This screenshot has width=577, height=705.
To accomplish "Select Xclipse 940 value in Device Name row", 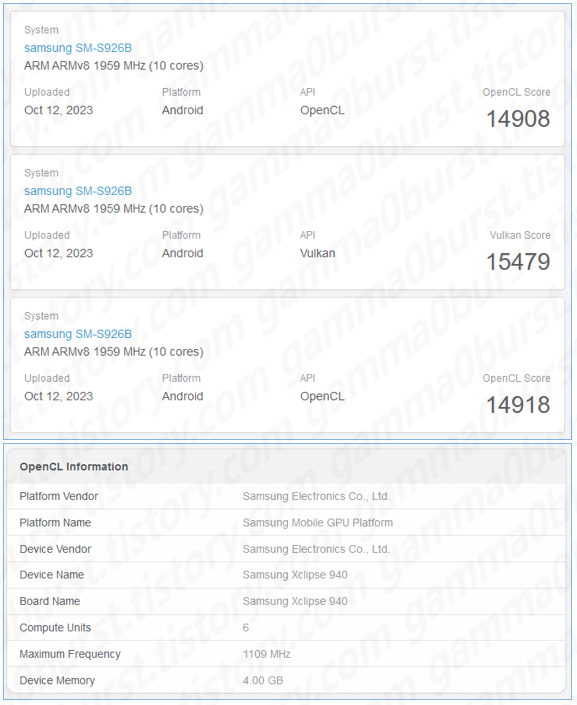I will click(295, 575).
